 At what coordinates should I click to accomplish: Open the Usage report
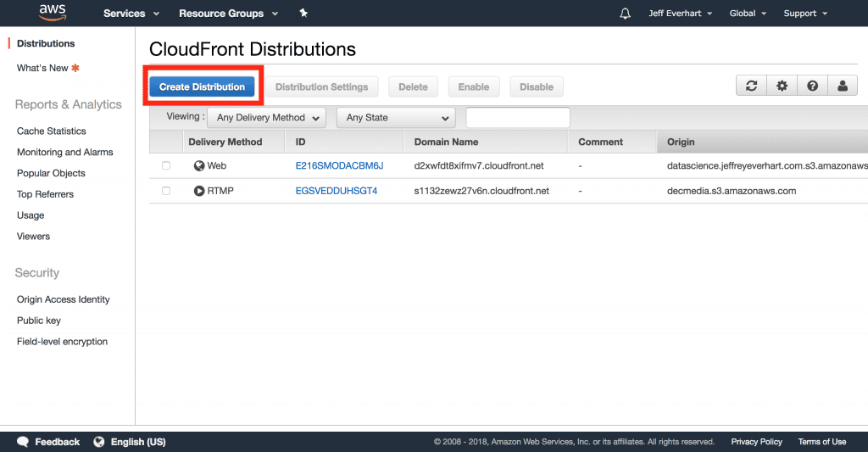[31, 215]
